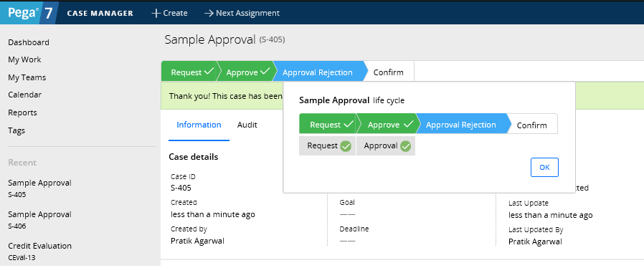644x268 pixels.
Task: Open the Calendar page
Action: click(25, 95)
